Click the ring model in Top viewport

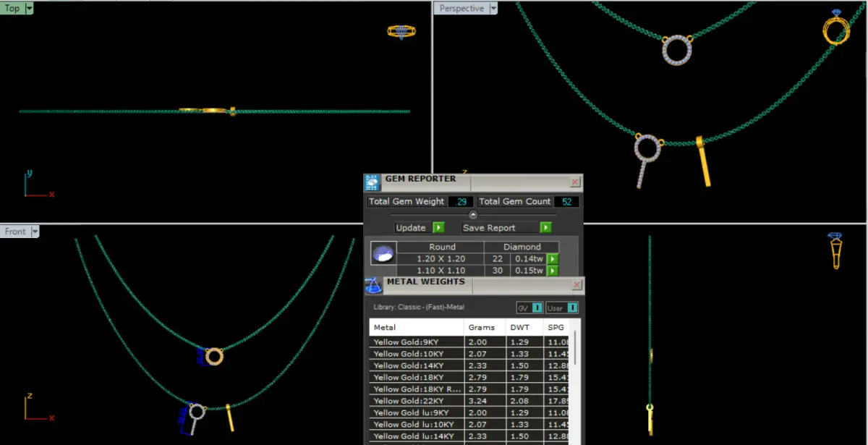pyautogui.click(x=401, y=31)
